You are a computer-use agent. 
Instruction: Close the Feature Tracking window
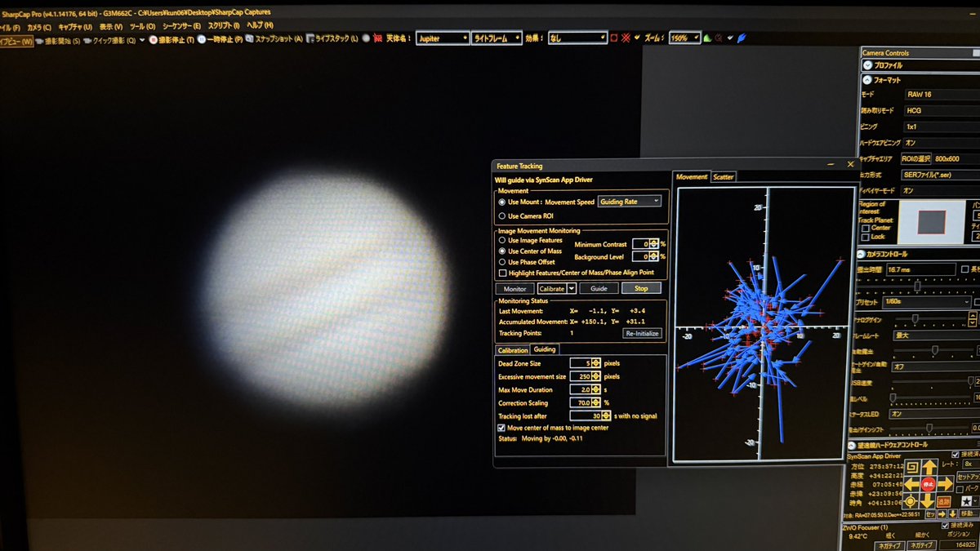click(x=851, y=165)
